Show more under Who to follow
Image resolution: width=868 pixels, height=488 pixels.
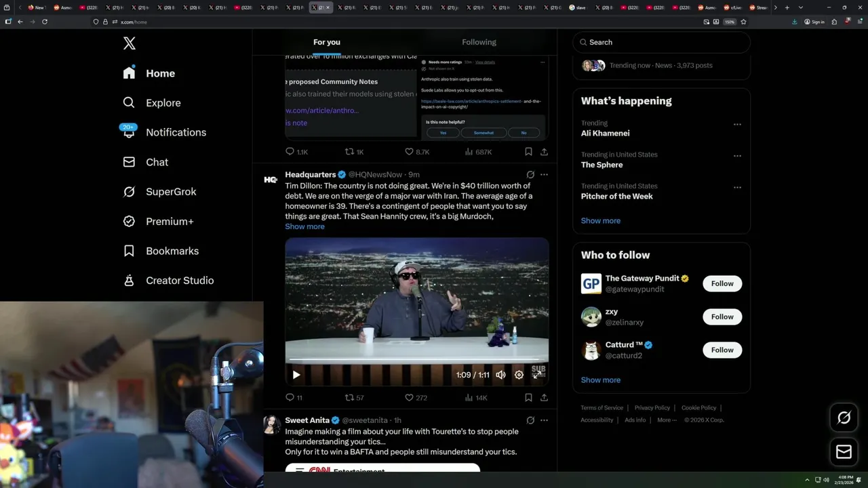point(601,380)
